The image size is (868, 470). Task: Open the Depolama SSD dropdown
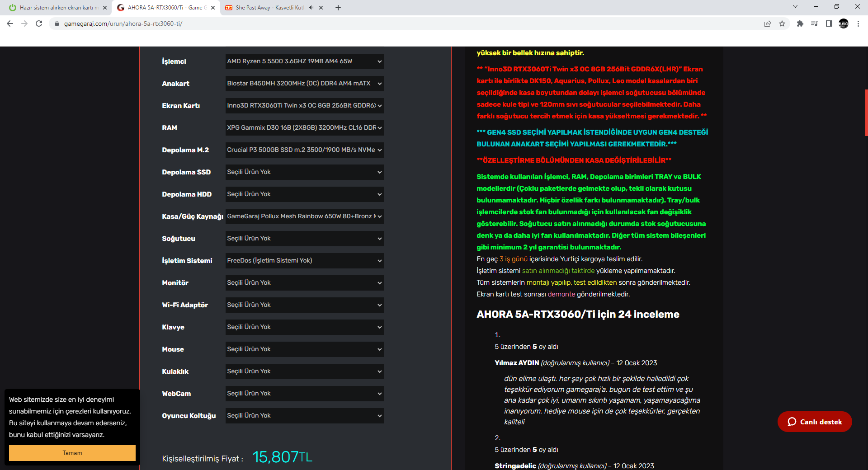pyautogui.click(x=305, y=172)
